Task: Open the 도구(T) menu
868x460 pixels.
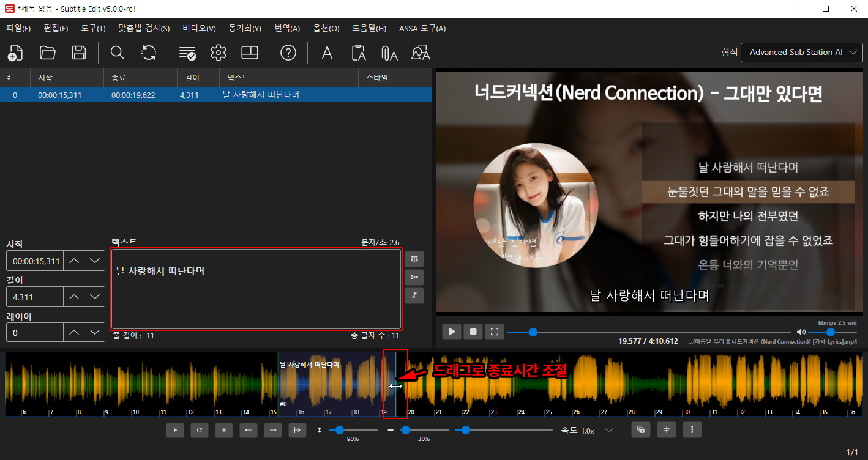Action: [93, 28]
